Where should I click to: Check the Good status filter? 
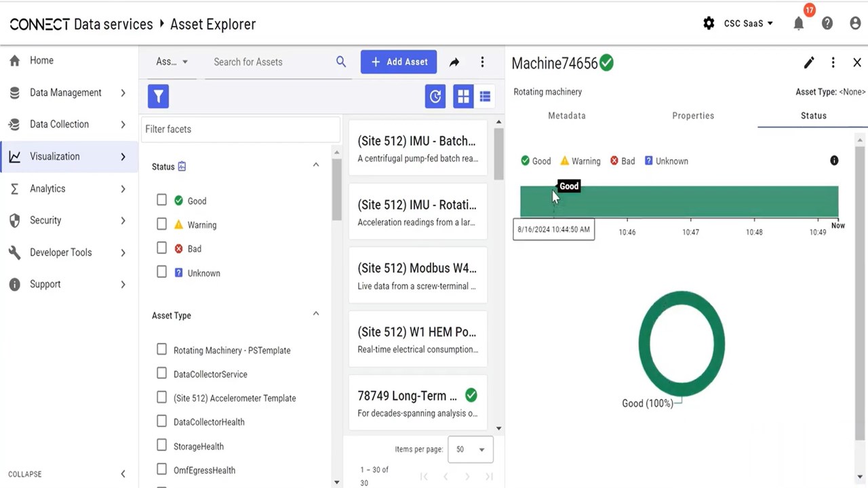tap(161, 200)
